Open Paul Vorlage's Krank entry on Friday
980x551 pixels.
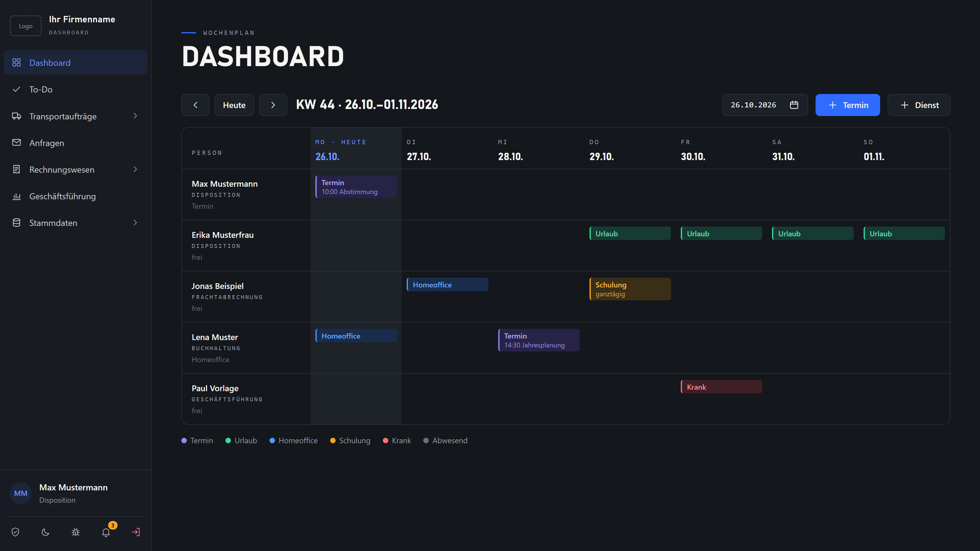[x=721, y=387]
